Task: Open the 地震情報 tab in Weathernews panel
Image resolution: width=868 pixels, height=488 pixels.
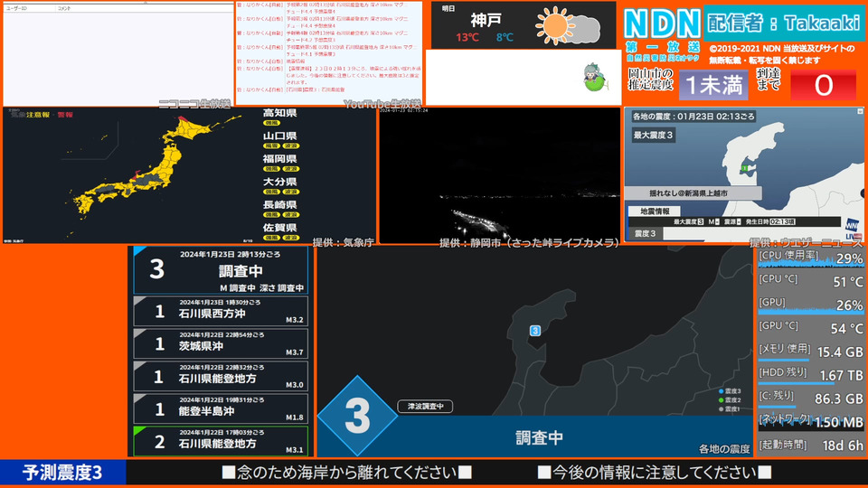Action: (x=655, y=211)
